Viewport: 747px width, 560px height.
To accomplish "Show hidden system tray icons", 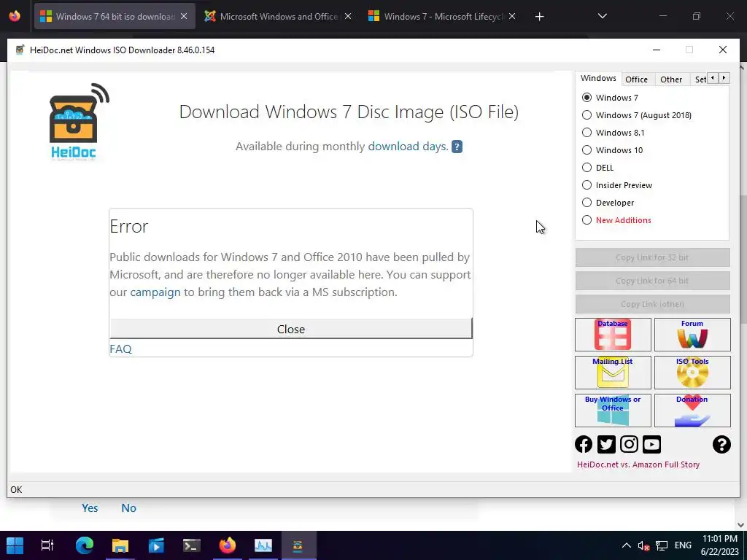I will click(x=627, y=545).
